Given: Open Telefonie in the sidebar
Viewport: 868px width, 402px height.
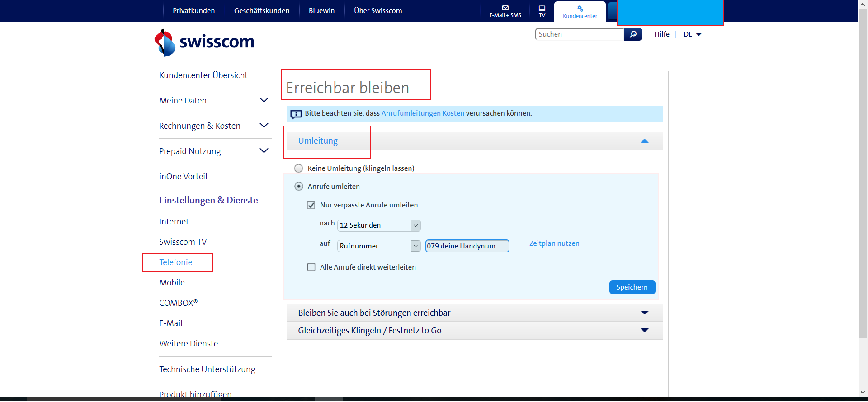Looking at the screenshot, I should click(x=175, y=262).
